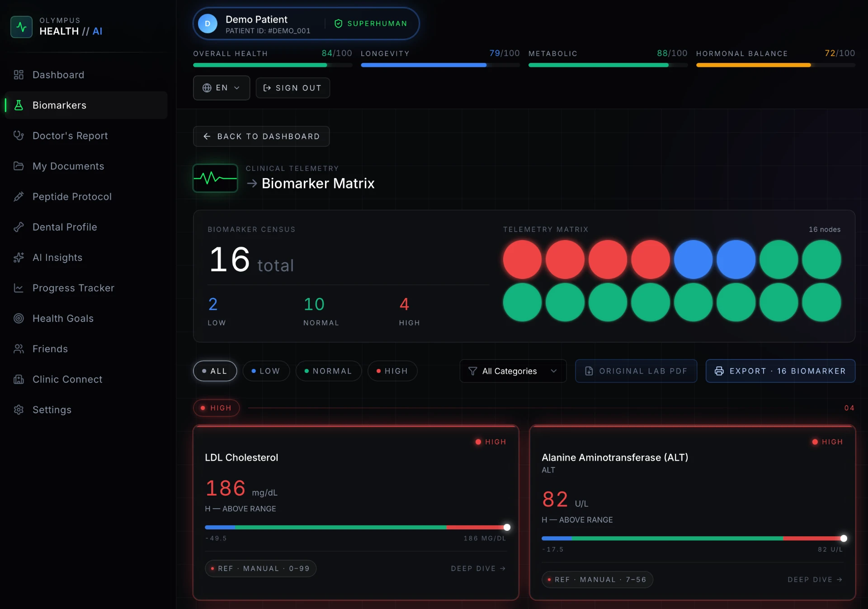This screenshot has width=868, height=609.
Task: Click the HIGH section header badge
Action: (x=216, y=408)
